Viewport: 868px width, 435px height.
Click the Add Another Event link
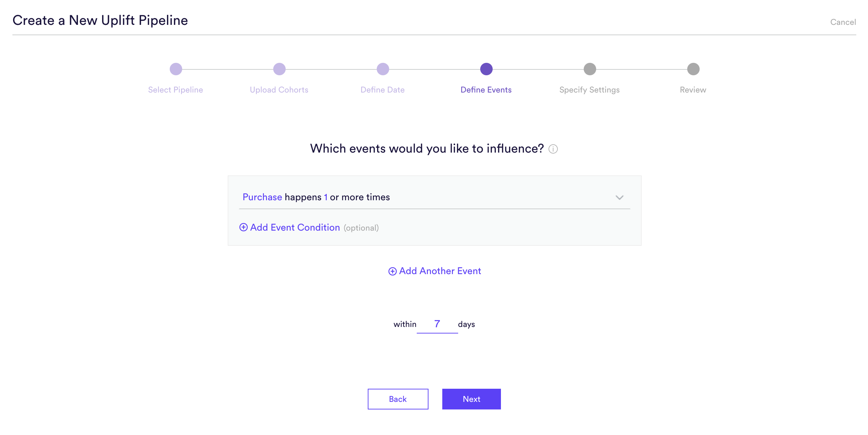pos(440,271)
